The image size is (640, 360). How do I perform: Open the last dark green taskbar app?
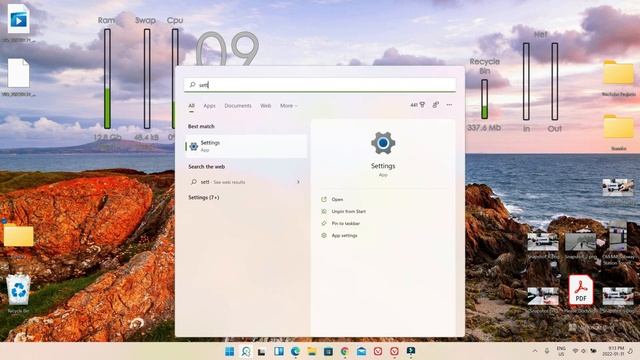click(411, 351)
